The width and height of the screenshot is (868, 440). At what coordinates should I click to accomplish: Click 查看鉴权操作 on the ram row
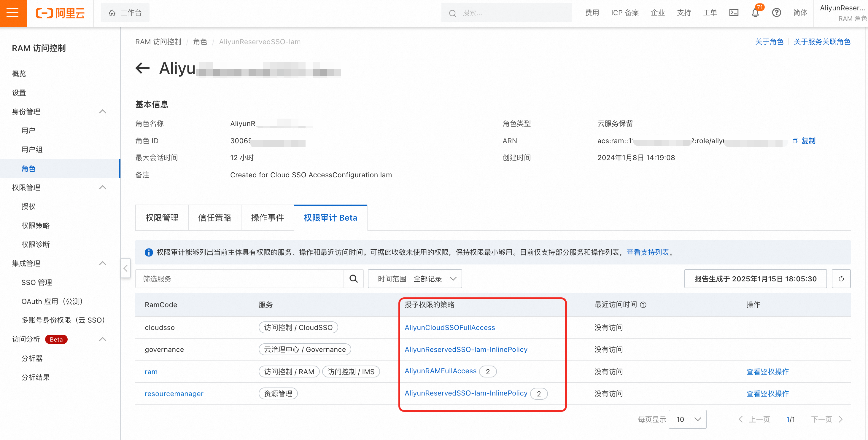pyautogui.click(x=767, y=372)
